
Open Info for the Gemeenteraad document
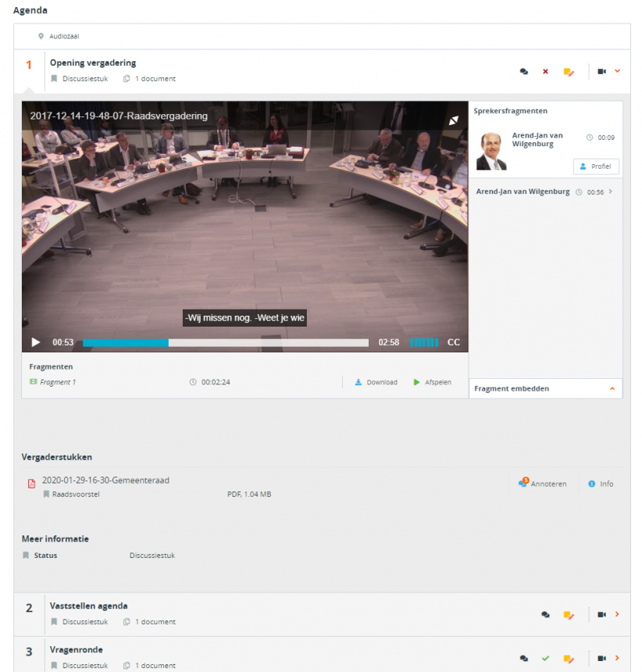[x=601, y=484]
